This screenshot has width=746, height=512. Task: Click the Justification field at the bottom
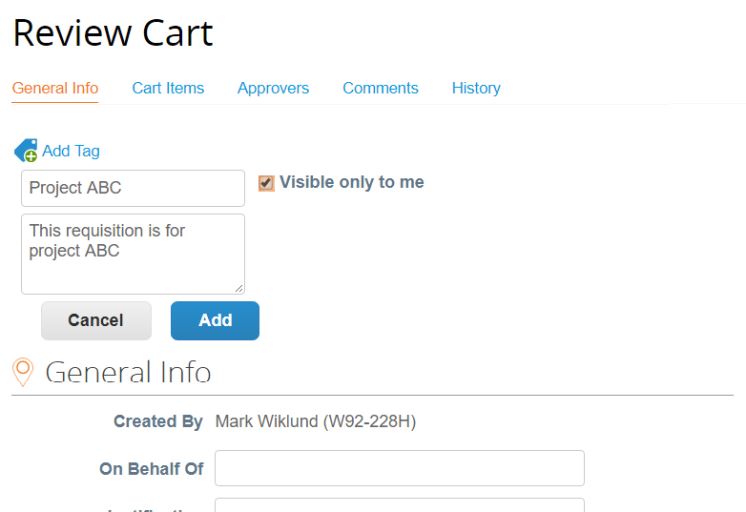[x=399, y=505]
